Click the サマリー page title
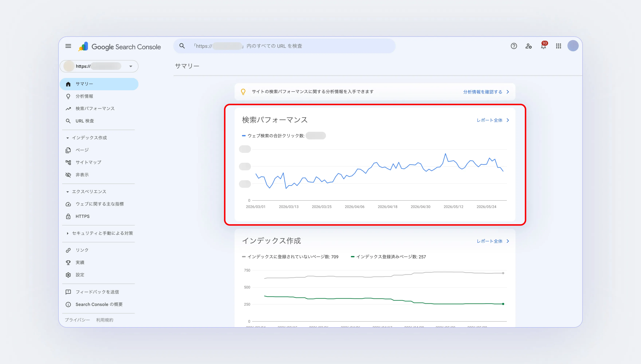Viewport: 641px width, 364px height. pos(187,66)
